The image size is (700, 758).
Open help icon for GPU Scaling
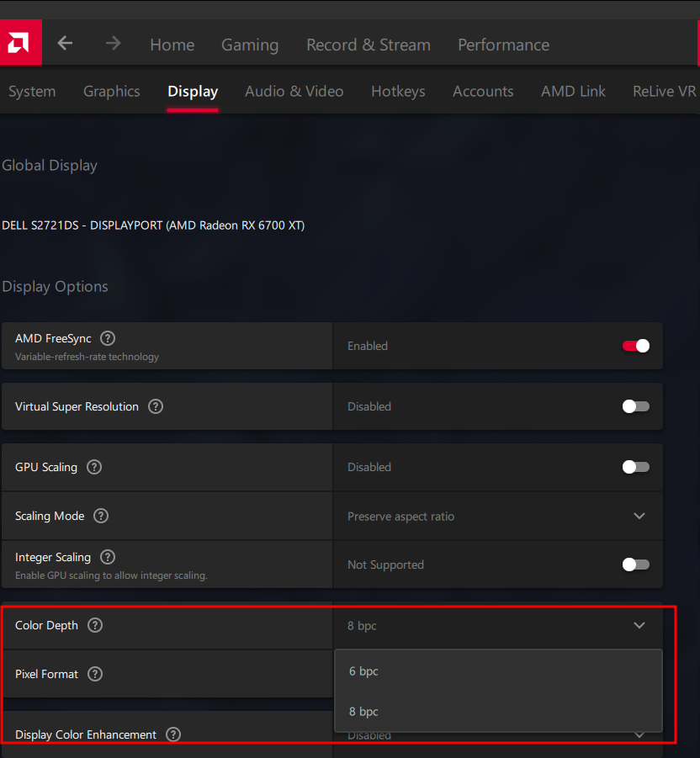tap(94, 468)
